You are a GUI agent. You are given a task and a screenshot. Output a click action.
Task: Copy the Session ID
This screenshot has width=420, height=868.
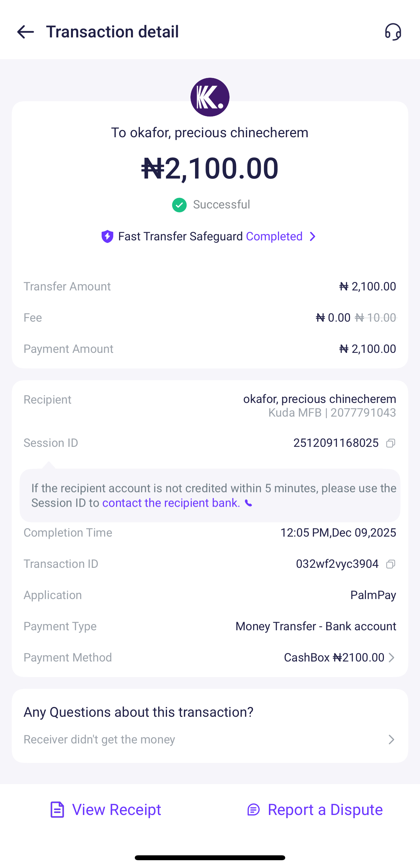tap(391, 443)
